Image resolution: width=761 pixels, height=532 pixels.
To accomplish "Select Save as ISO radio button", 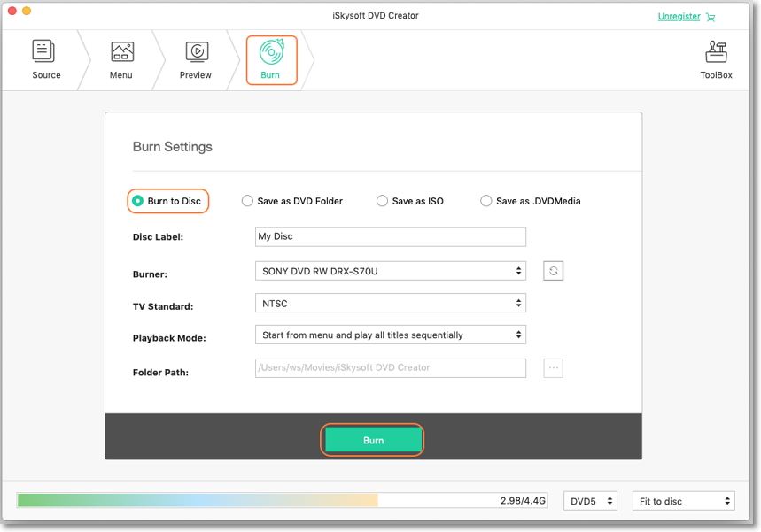I will coord(383,201).
